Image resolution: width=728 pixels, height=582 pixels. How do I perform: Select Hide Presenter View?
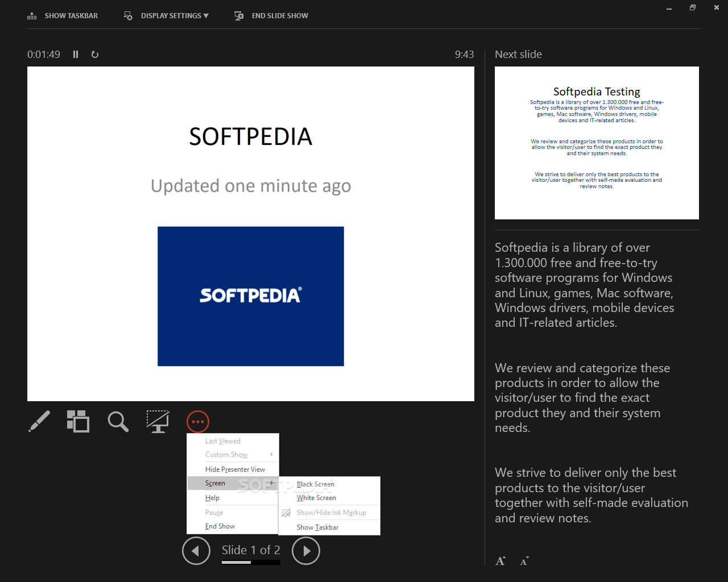pos(233,469)
